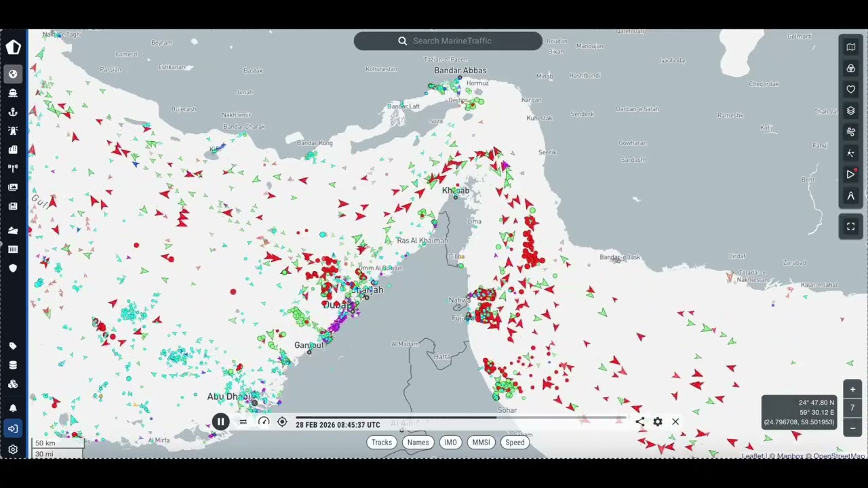Viewport: 868px width, 488px height.
Task: Open the density maps scatter icon
Action: [x=851, y=153]
